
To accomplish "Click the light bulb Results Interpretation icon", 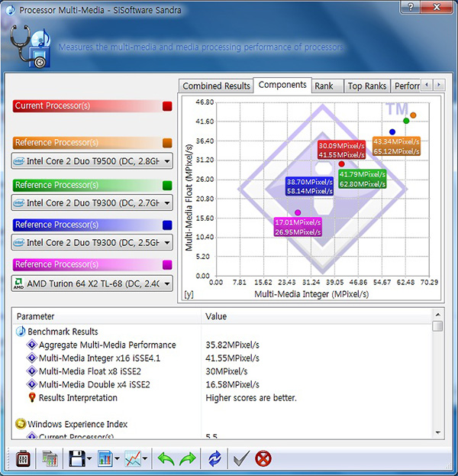I will point(32,397).
